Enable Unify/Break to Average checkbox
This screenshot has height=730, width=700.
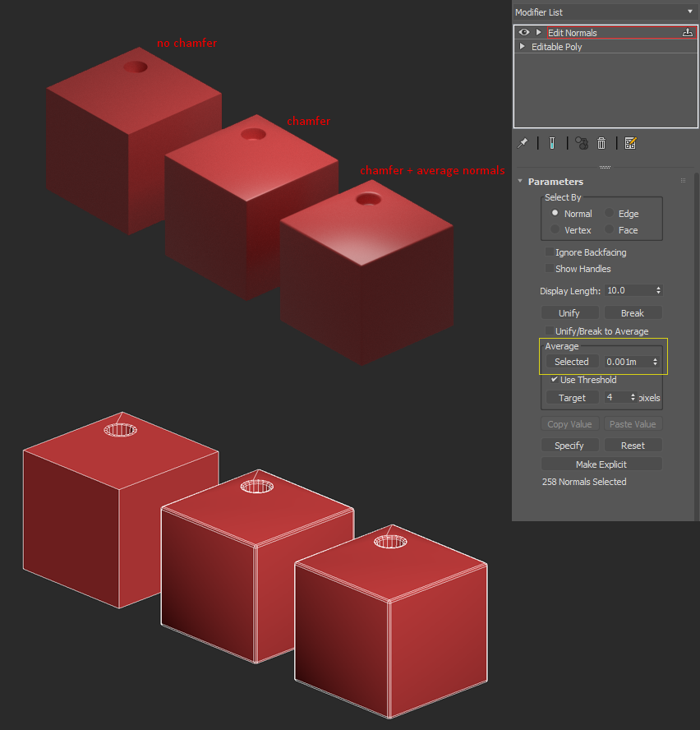tap(549, 331)
